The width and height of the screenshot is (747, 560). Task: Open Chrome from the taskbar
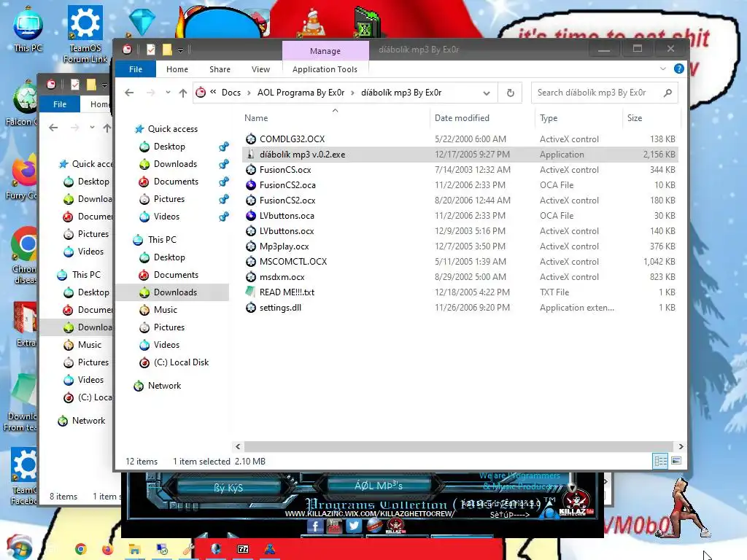pos(81,549)
